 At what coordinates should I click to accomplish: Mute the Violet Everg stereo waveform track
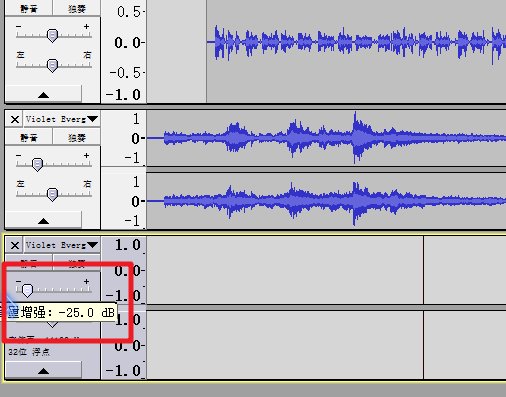[29, 137]
